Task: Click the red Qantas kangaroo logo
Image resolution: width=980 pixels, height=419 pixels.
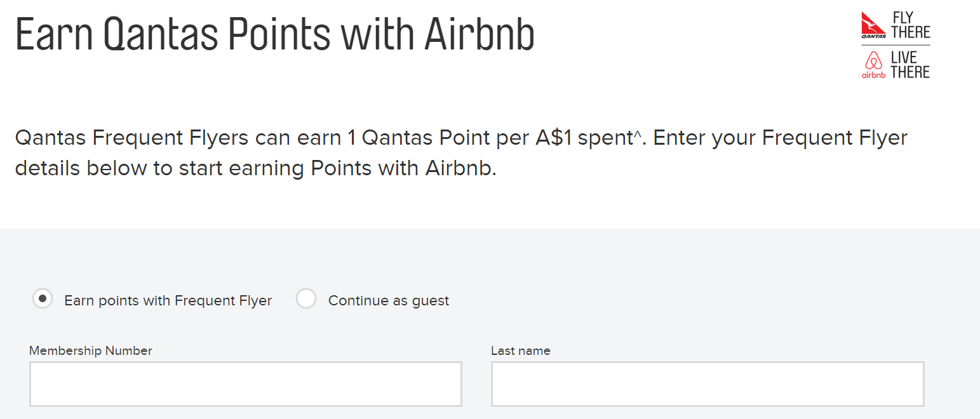Action: [873, 22]
